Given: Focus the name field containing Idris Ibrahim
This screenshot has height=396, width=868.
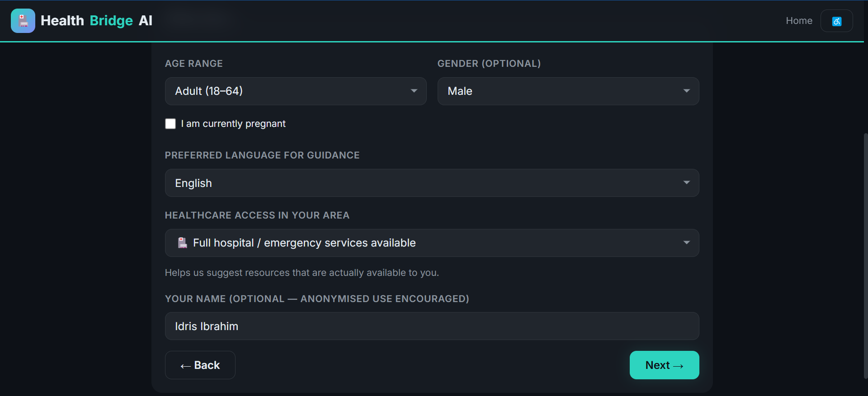Looking at the screenshot, I should coord(432,326).
